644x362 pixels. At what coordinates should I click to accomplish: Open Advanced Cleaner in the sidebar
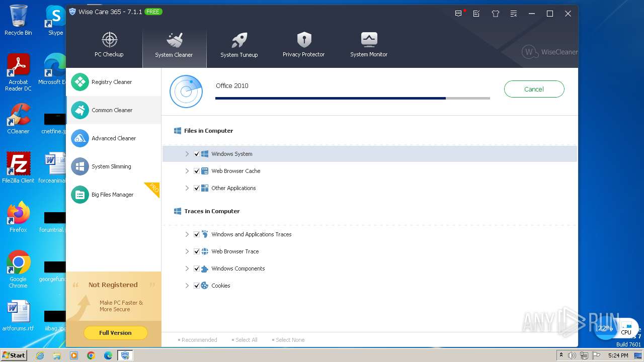[x=114, y=138]
